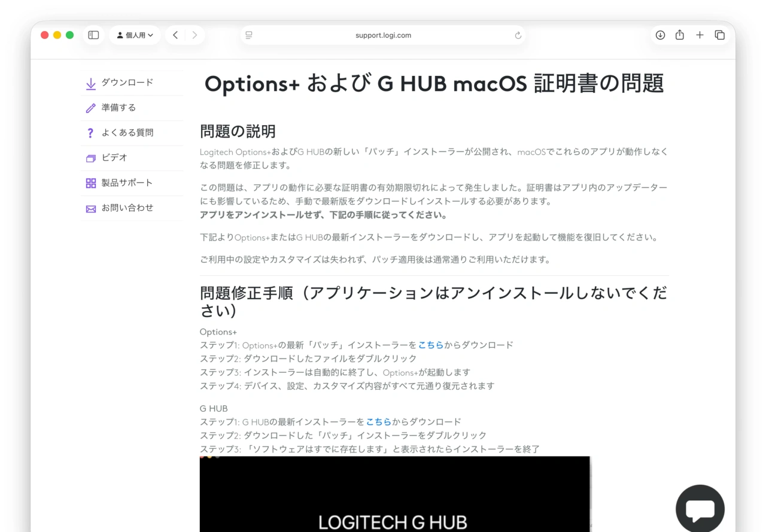Go back using the back arrow
The width and height of the screenshot is (766, 532).
pos(175,35)
